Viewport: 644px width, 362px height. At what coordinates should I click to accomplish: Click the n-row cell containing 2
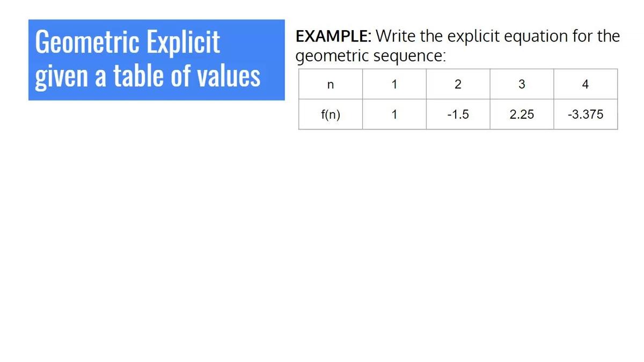pos(458,84)
